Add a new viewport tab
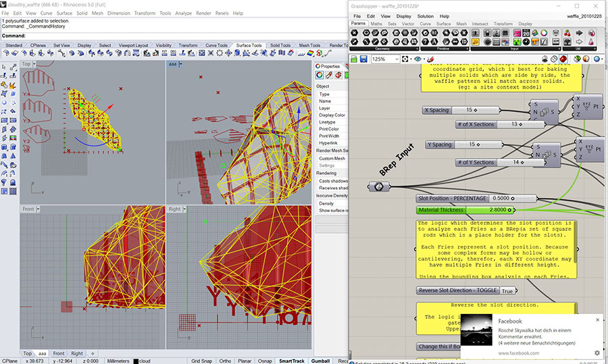Screen dimensions: 608x364 (x=93, y=354)
